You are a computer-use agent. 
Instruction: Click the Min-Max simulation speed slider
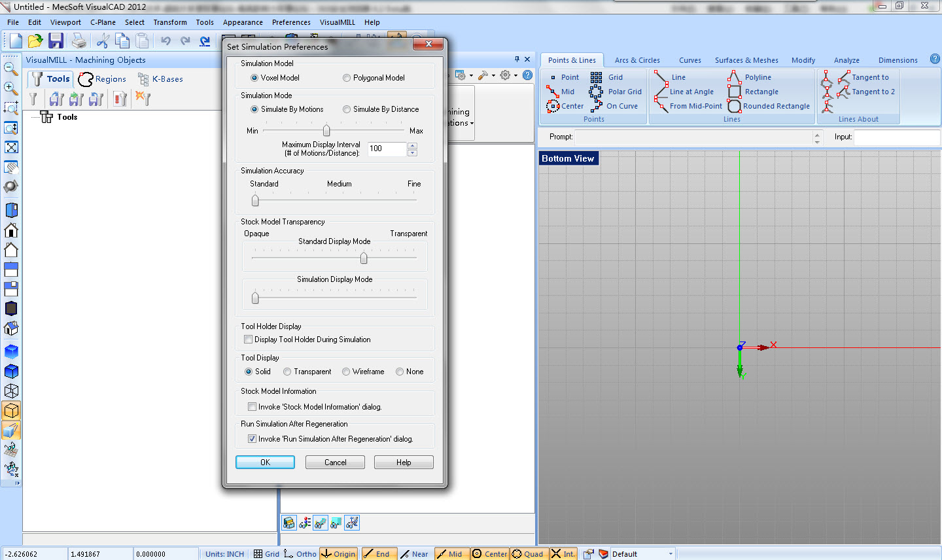pyautogui.click(x=326, y=130)
